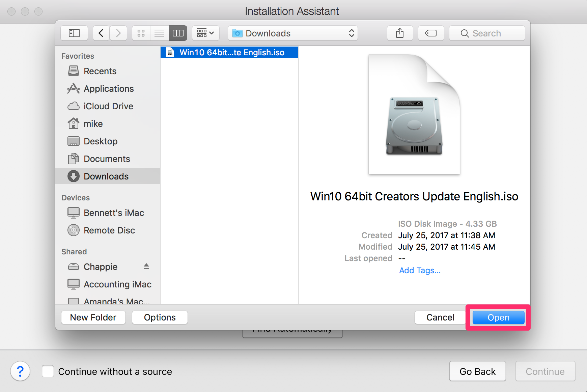Image resolution: width=587 pixels, height=392 pixels.
Task: Click the Add Tags link
Action: point(420,271)
